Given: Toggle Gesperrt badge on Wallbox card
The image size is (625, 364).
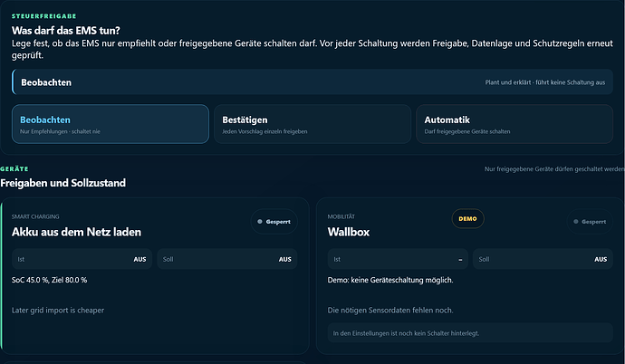Looking at the screenshot, I should tap(590, 222).
